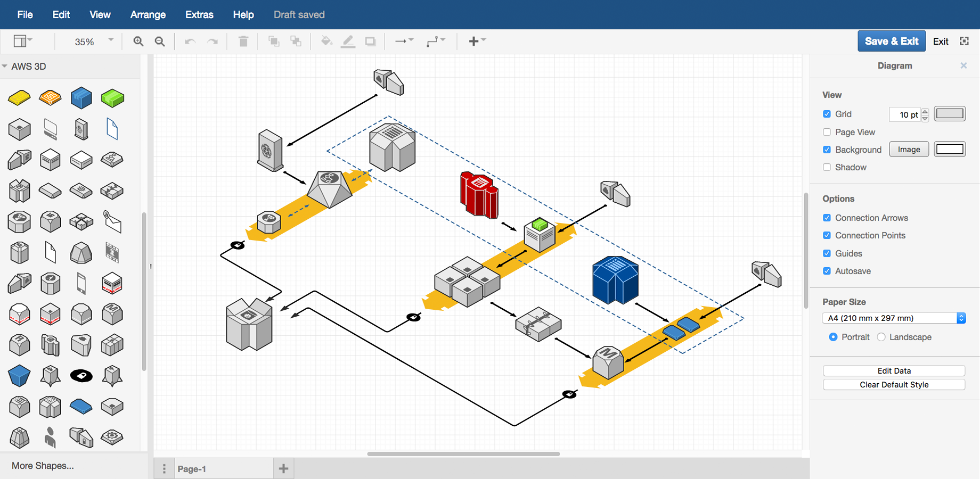The width and height of the screenshot is (980, 479).
Task: Add a new page with the plus tab
Action: click(x=283, y=468)
